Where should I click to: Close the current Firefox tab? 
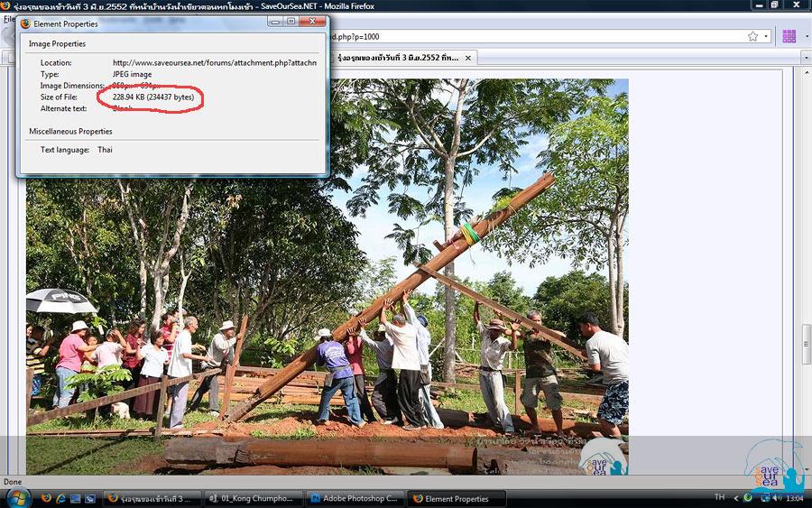[469, 58]
